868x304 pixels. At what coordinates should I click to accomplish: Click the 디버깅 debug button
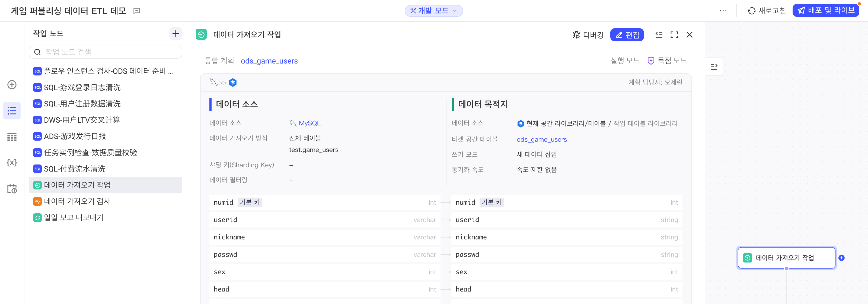pos(588,35)
